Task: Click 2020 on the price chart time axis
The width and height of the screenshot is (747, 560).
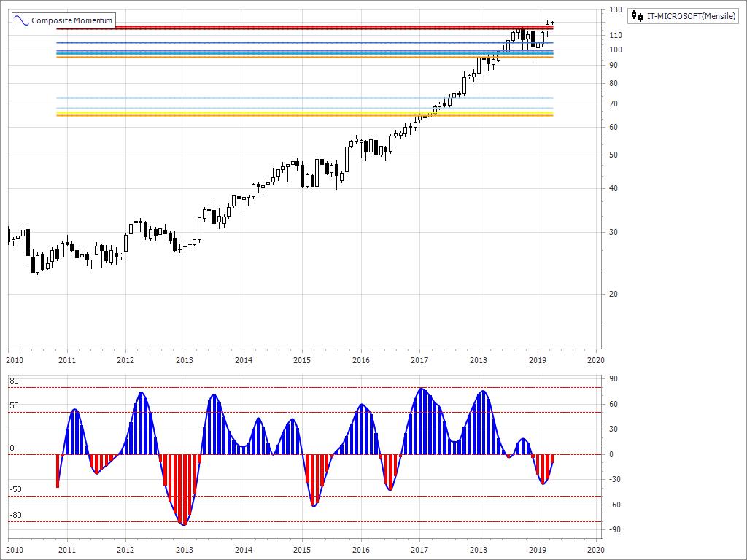Action: click(595, 360)
